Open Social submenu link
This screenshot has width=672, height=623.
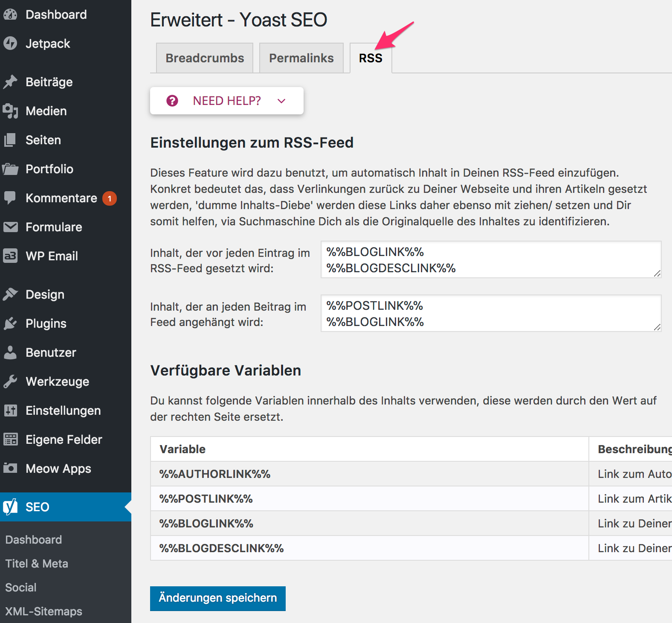point(21,588)
